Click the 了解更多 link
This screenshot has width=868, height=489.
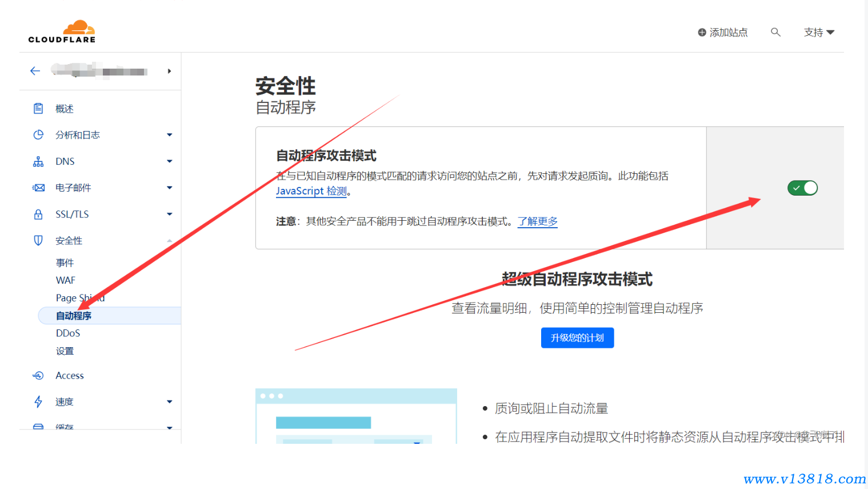click(x=537, y=221)
